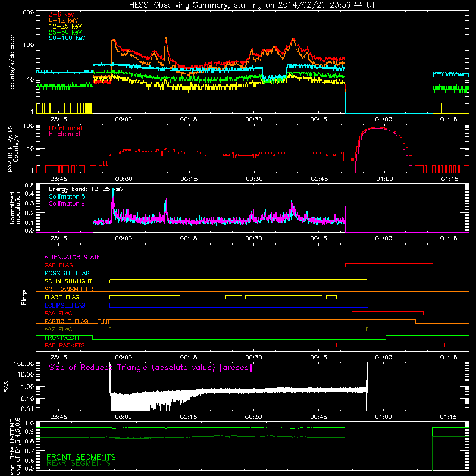Click the POSSIBLE FLARE flag label
This screenshot has height=476, width=476.
tap(68, 273)
